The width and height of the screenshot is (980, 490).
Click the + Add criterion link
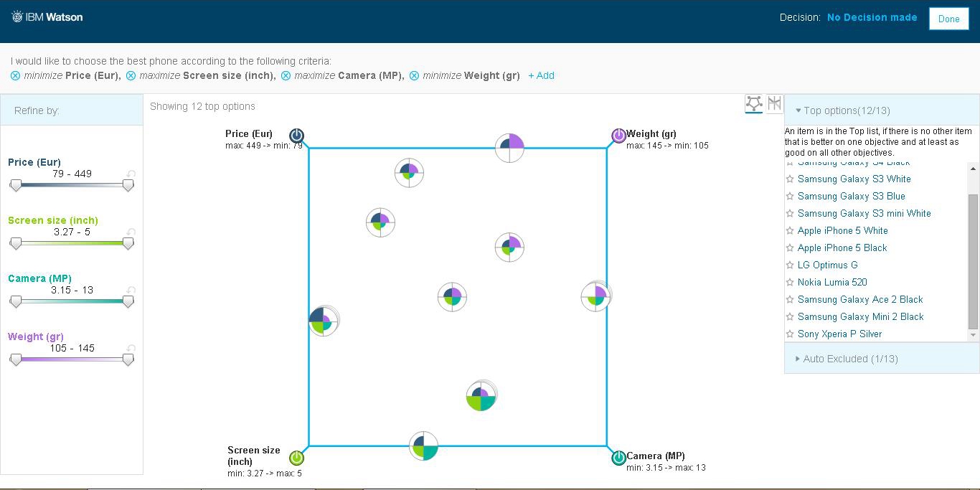541,75
